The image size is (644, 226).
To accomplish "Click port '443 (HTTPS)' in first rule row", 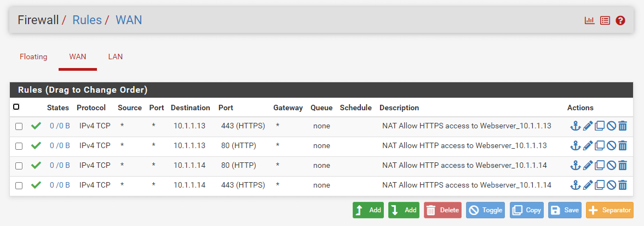I will [243, 126].
